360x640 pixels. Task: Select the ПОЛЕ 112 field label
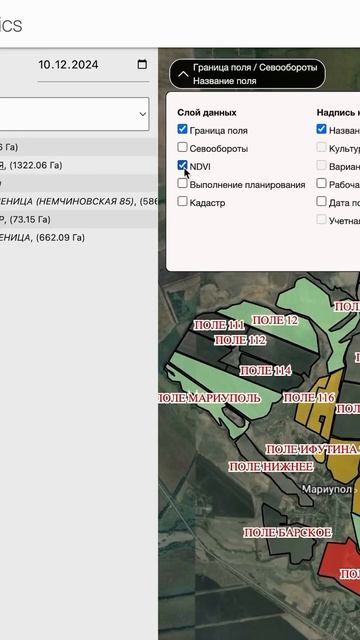click(x=240, y=340)
